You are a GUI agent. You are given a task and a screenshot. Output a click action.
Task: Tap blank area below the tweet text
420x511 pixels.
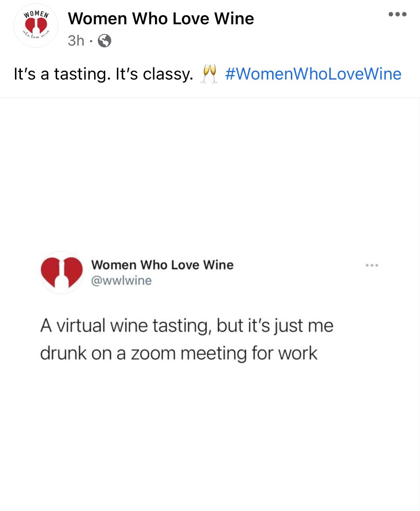pos(210,437)
